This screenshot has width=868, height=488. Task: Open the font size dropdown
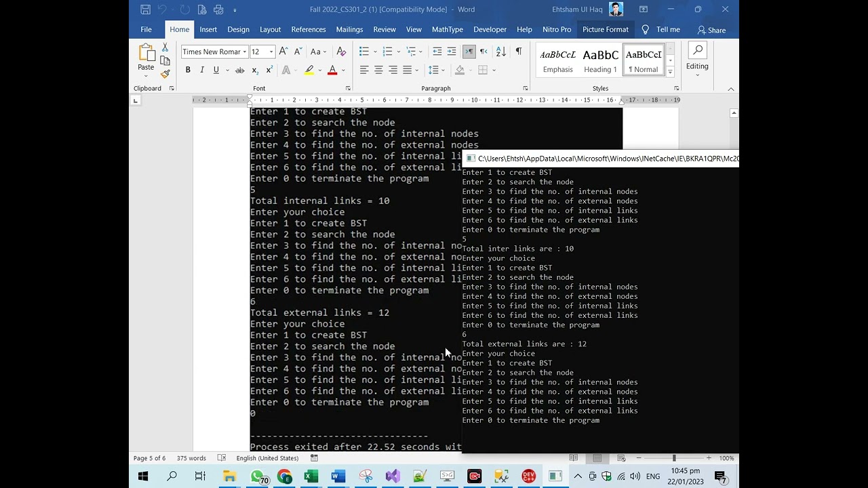coord(271,52)
